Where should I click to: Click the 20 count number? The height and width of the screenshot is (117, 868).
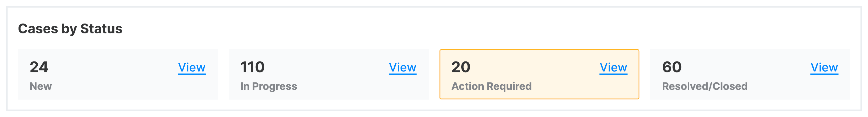click(461, 67)
